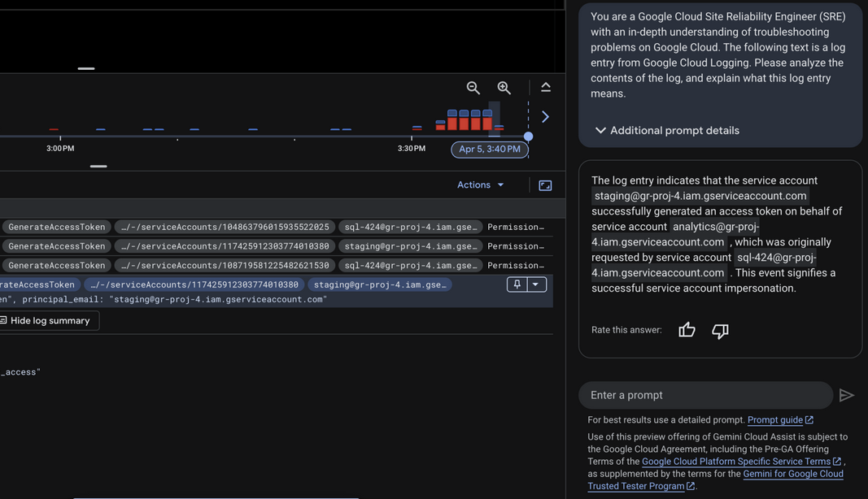Click the staging@gr-proj-4.iam.gserviceaccount.com chip in Gemini's answer
Viewport: 868px width, 499px height.
700,196
